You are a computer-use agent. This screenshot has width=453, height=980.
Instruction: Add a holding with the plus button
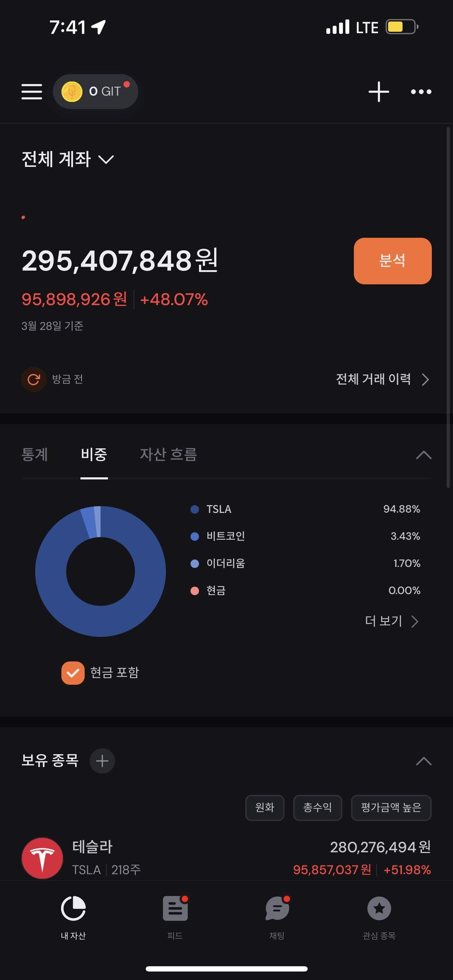coord(102,761)
